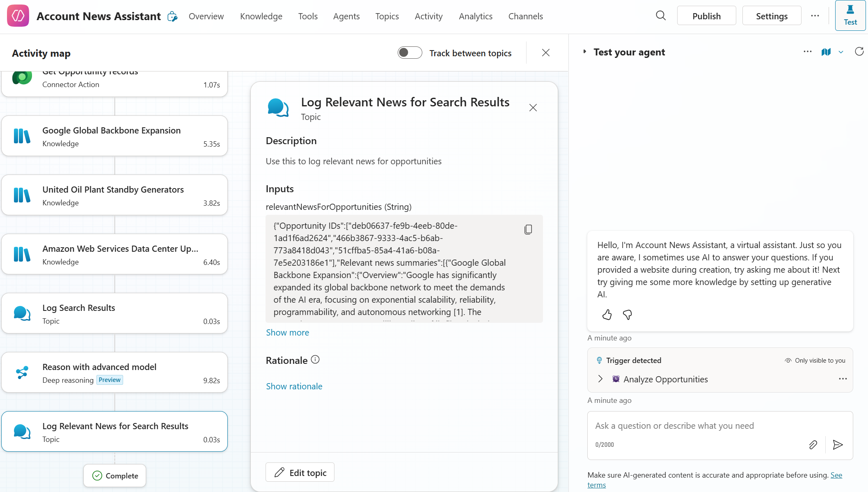The image size is (868, 492).
Task: Open the Analytics tab
Action: (x=475, y=16)
